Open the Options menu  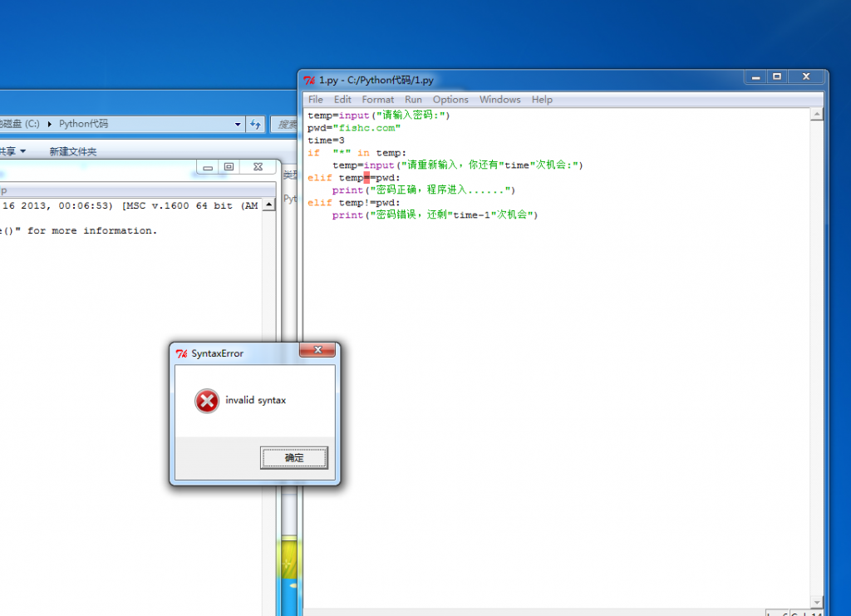(x=450, y=100)
